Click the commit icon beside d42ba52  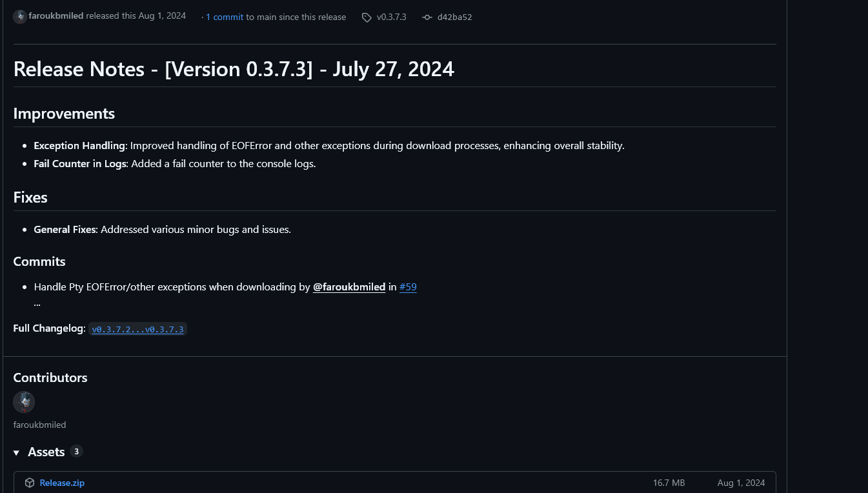[x=427, y=17]
